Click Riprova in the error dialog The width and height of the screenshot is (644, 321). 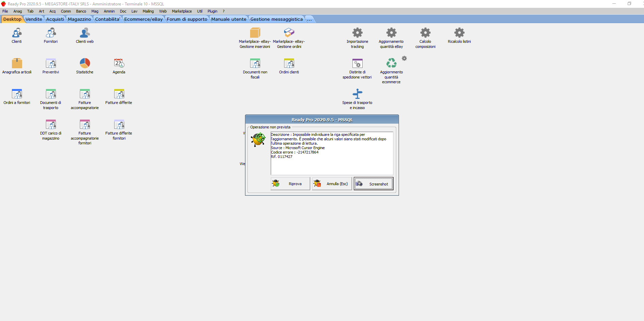coord(290,184)
